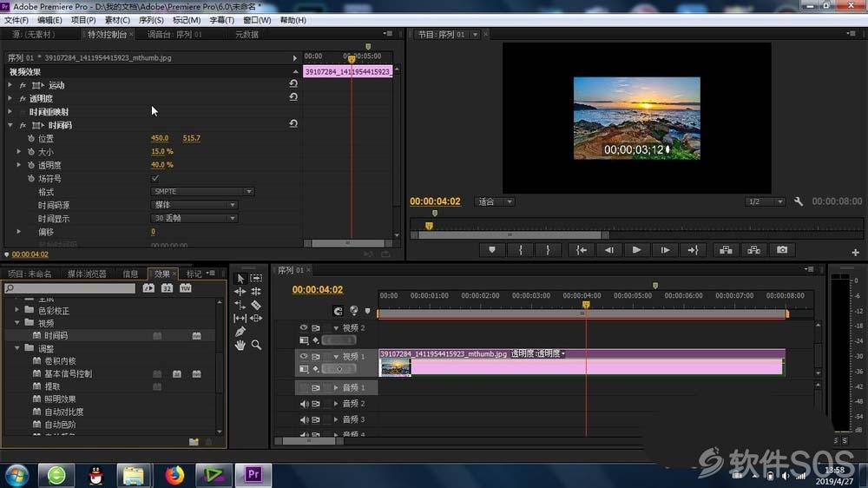Create new custom bin in effects panel

[194, 441]
